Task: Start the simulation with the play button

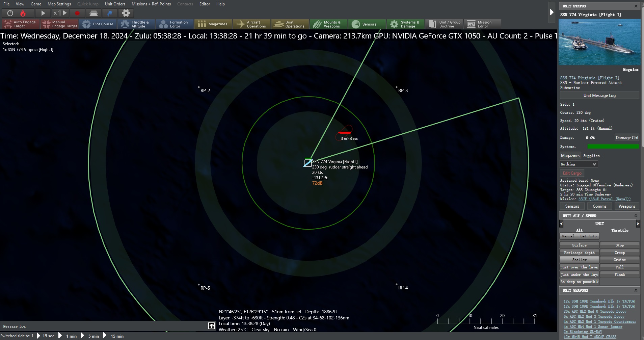Action: (x=43, y=13)
